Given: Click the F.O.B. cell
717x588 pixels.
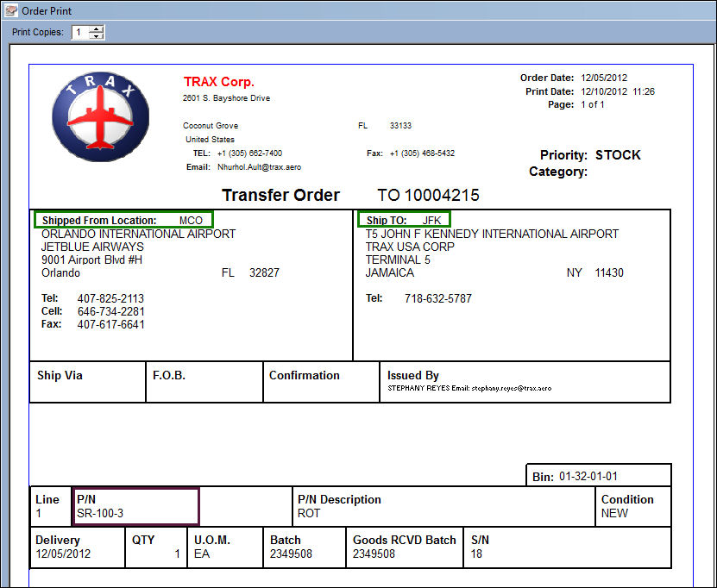Looking at the screenshot, I should coord(204,382).
